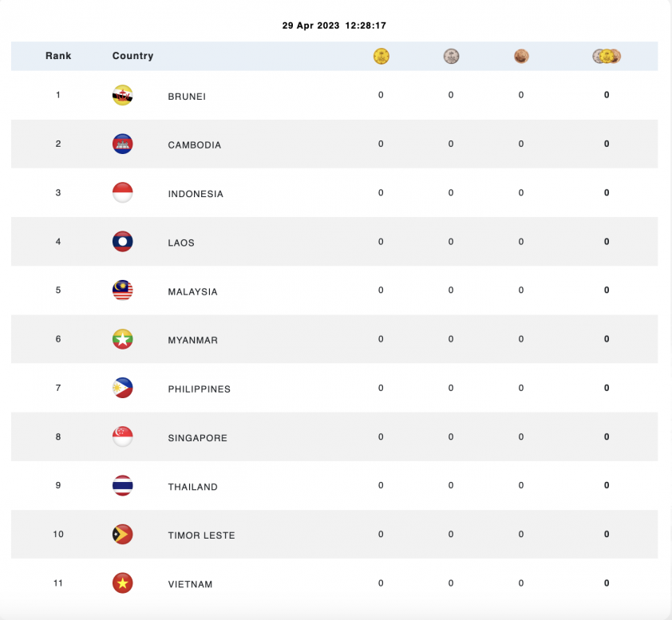
Task: Click the Brunei flag icon
Action: tap(123, 95)
